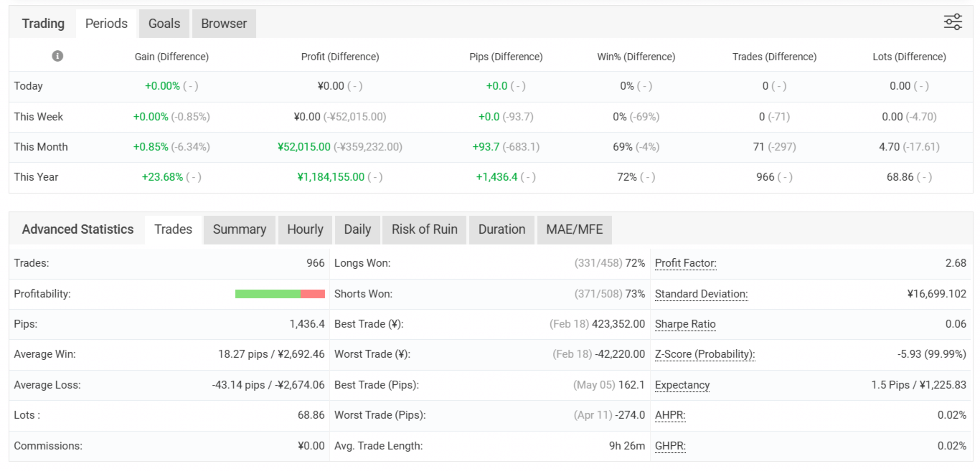Click the Profit Factor label
Image resolution: width=980 pixels, height=471 pixels.
click(x=685, y=263)
